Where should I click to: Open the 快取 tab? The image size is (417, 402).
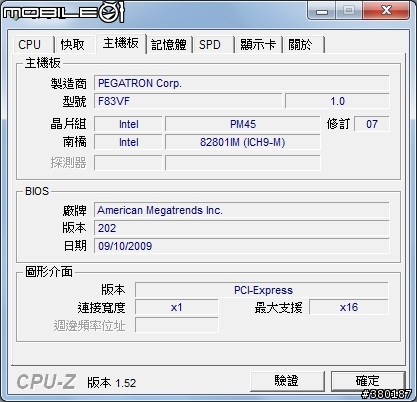[x=74, y=45]
